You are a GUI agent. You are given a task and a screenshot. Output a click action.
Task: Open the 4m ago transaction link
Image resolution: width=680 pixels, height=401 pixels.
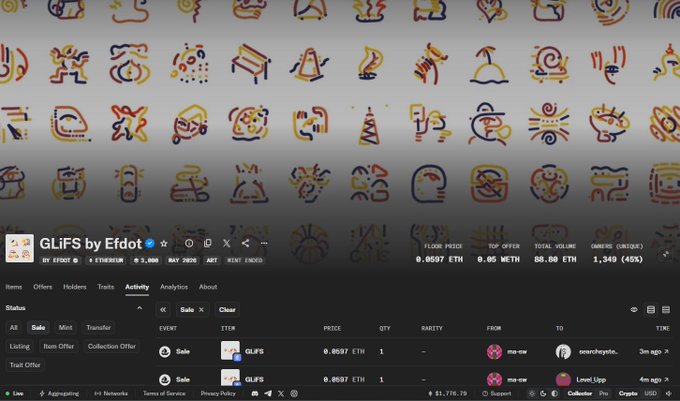(654, 380)
